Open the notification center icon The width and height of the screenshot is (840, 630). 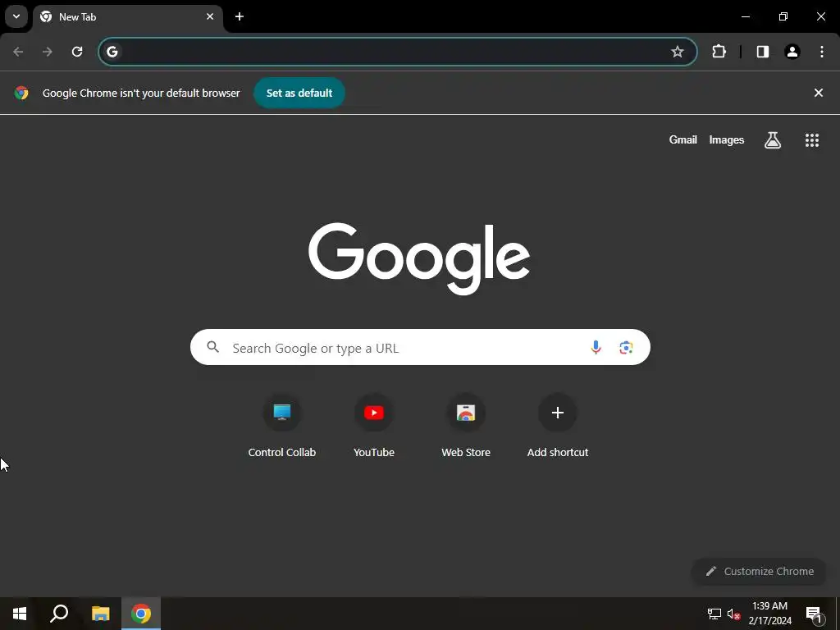(x=814, y=614)
